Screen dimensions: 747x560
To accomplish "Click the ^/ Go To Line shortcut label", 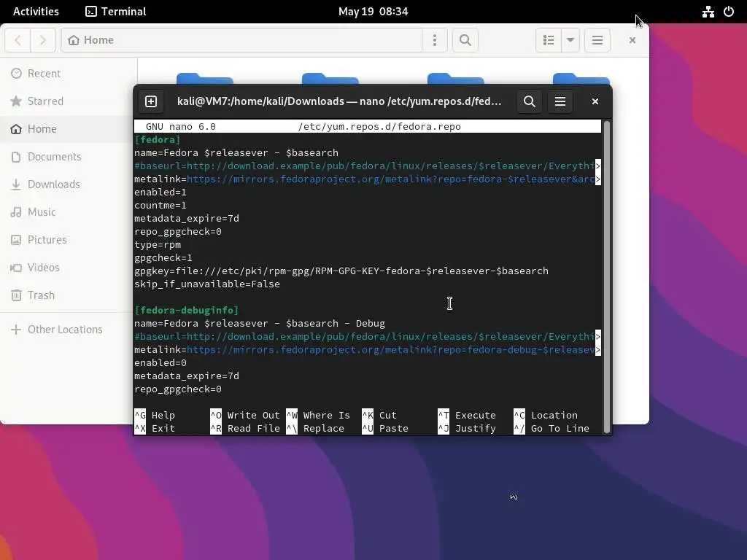I will 551,429.
